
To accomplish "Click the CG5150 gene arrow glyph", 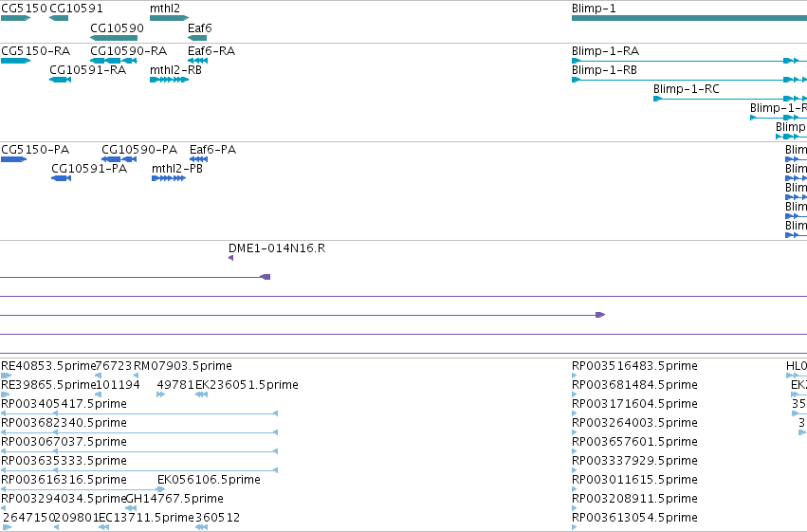I will (15, 18).
